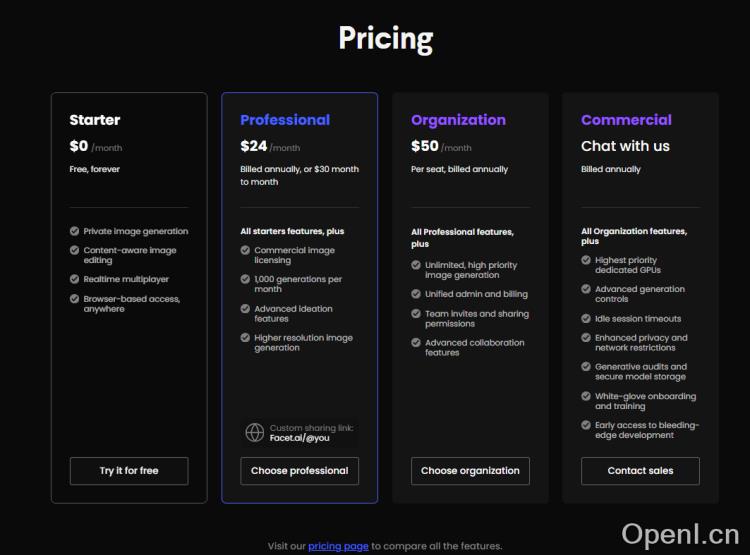Open the pricing page link
The height and width of the screenshot is (555, 750).
[338, 546]
